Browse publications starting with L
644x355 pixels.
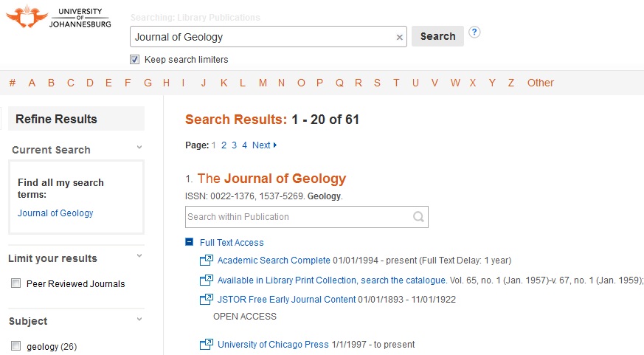[x=243, y=83]
